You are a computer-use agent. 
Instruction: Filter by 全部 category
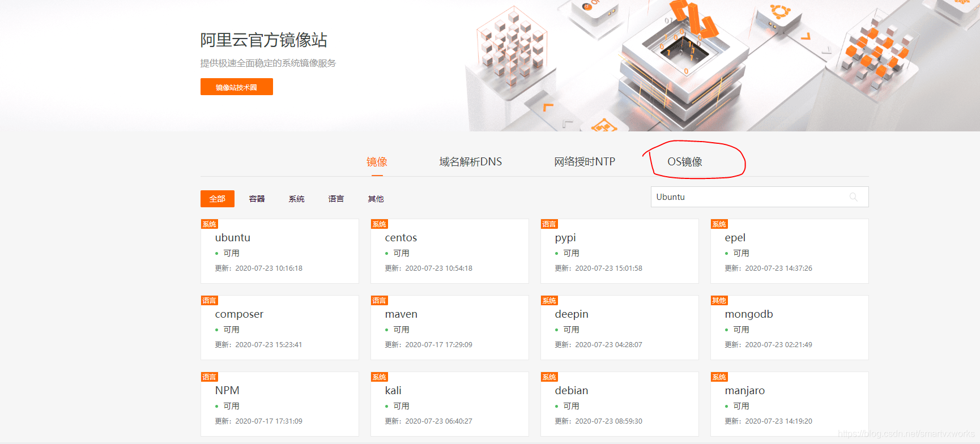pos(218,199)
